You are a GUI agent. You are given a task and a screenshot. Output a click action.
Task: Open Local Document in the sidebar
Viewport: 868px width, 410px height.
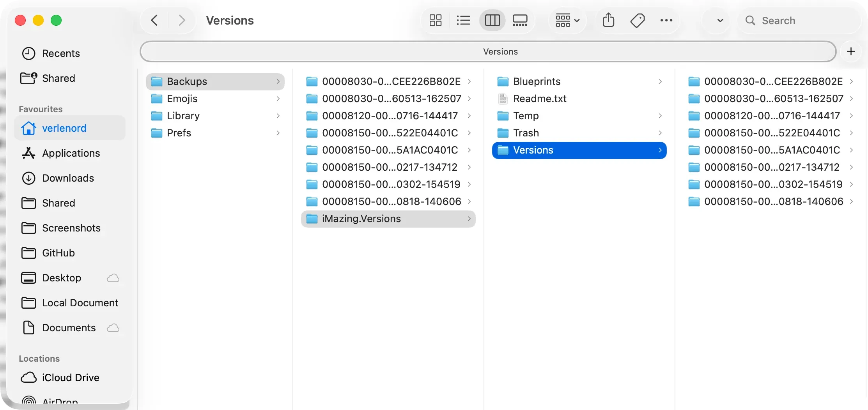[70, 303]
